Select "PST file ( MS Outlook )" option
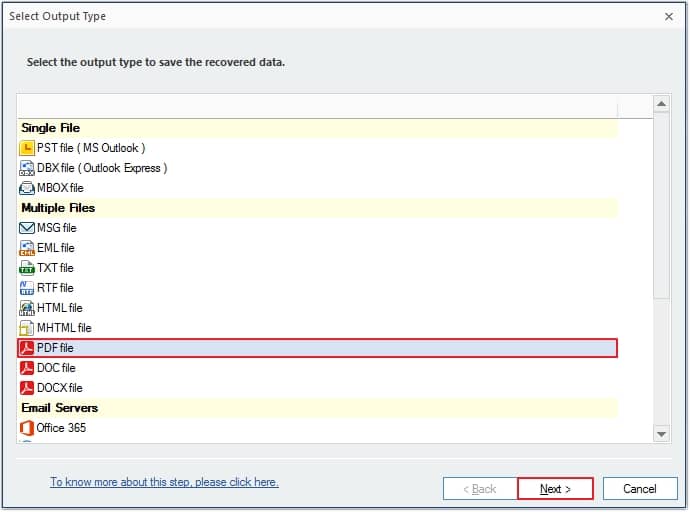Viewport: 690px width, 512px height. pos(318,148)
